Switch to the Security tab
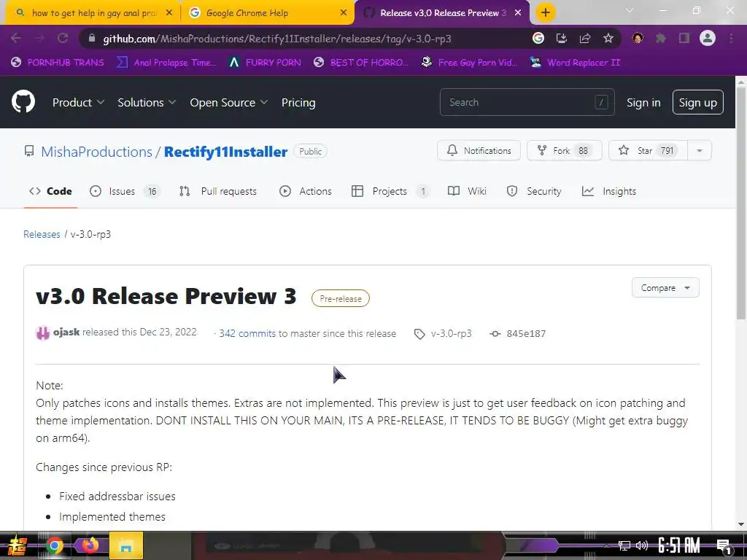Viewport: 747px width, 560px height. (533, 191)
